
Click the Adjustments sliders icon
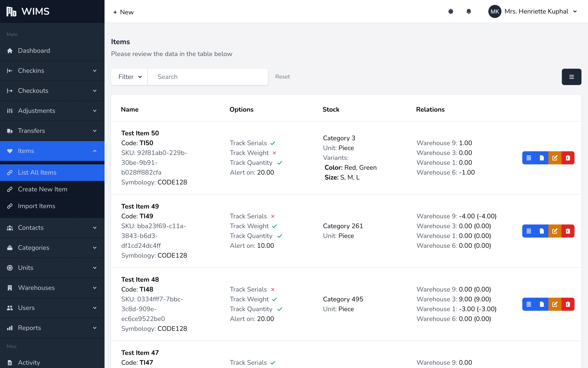coord(10,111)
